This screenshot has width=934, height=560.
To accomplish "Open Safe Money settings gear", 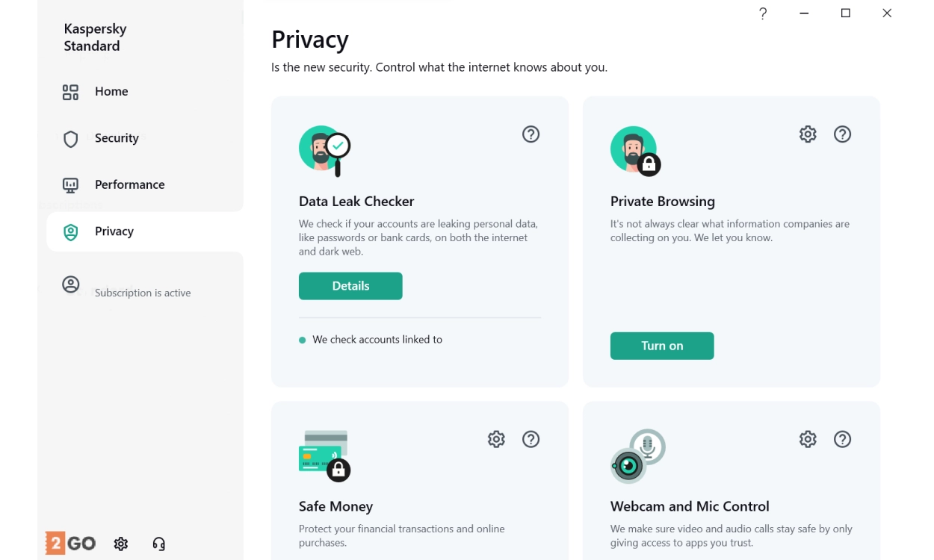I will coord(496,439).
